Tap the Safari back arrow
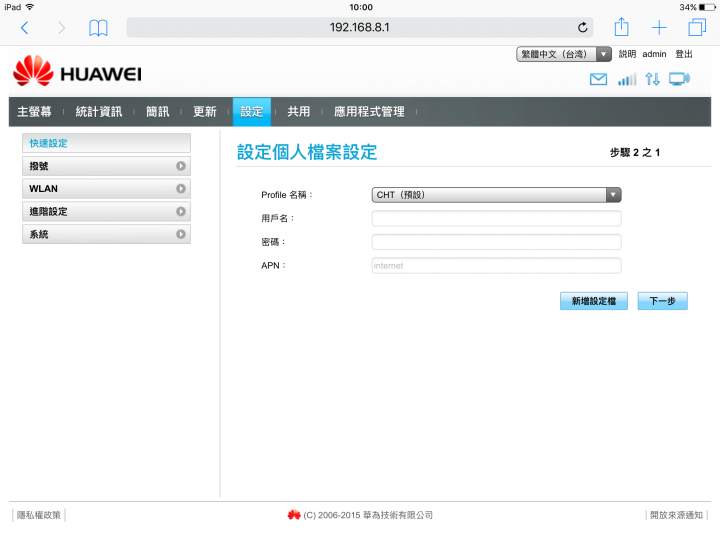Image resolution: width=720 pixels, height=540 pixels. click(25, 28)
